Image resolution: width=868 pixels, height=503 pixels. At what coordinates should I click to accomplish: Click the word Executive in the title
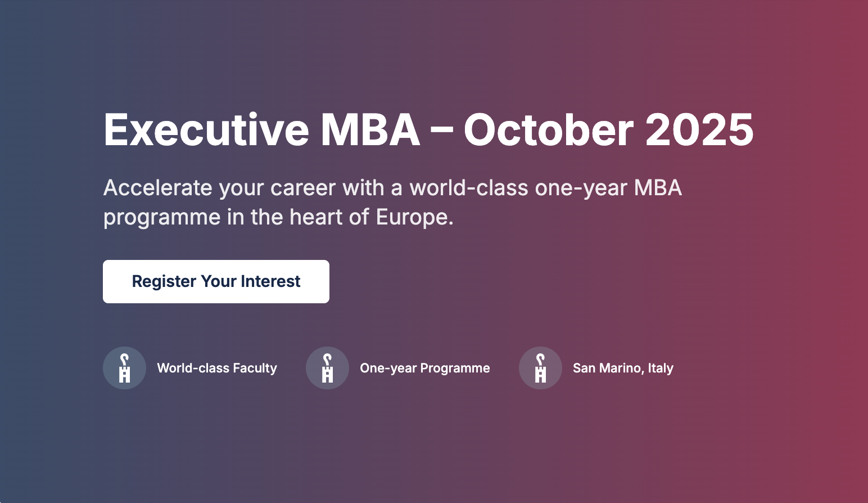tap(206, 130)
